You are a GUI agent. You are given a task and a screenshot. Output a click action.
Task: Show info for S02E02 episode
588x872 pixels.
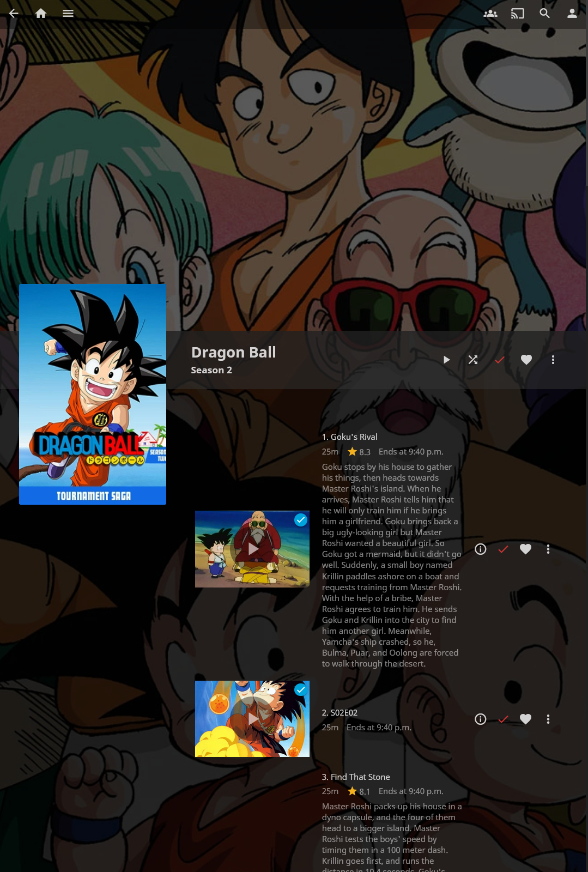481,719
